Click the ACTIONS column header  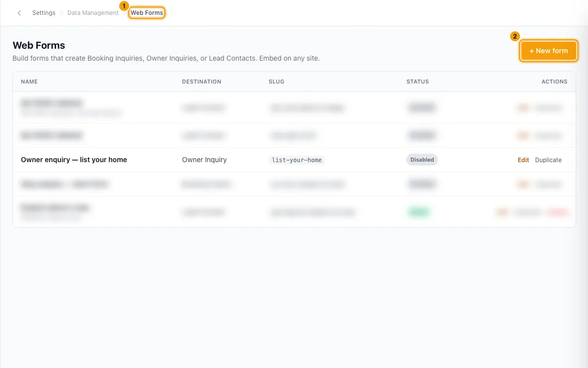(554, 82)
